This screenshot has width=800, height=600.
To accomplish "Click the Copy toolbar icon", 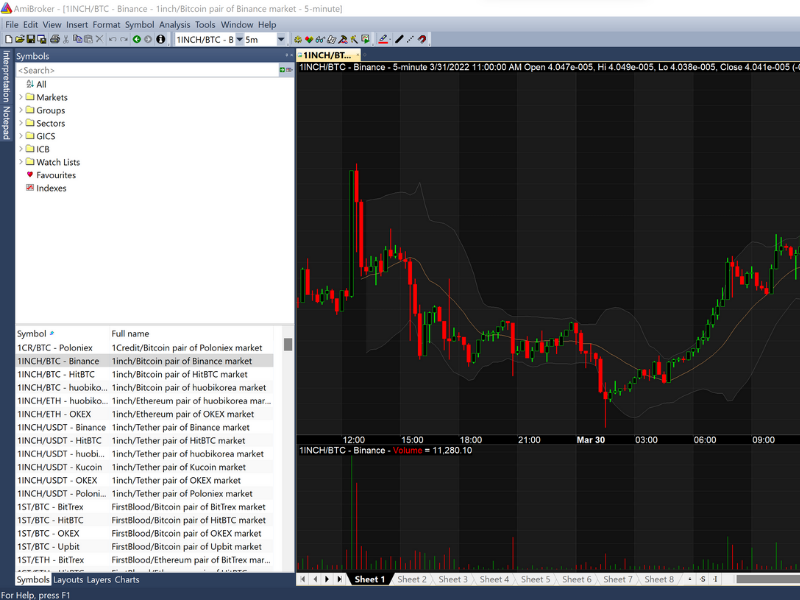I will tap(77, 39).
